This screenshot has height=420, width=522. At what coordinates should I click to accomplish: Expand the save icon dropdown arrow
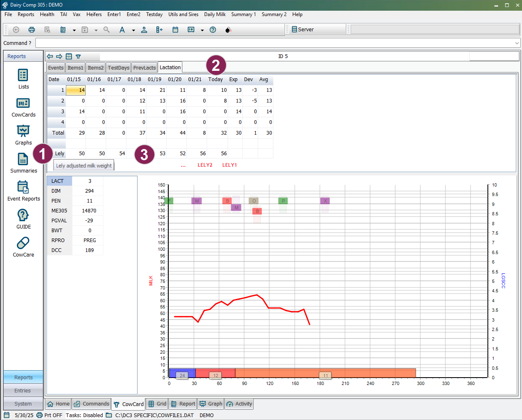coord(96,30)
